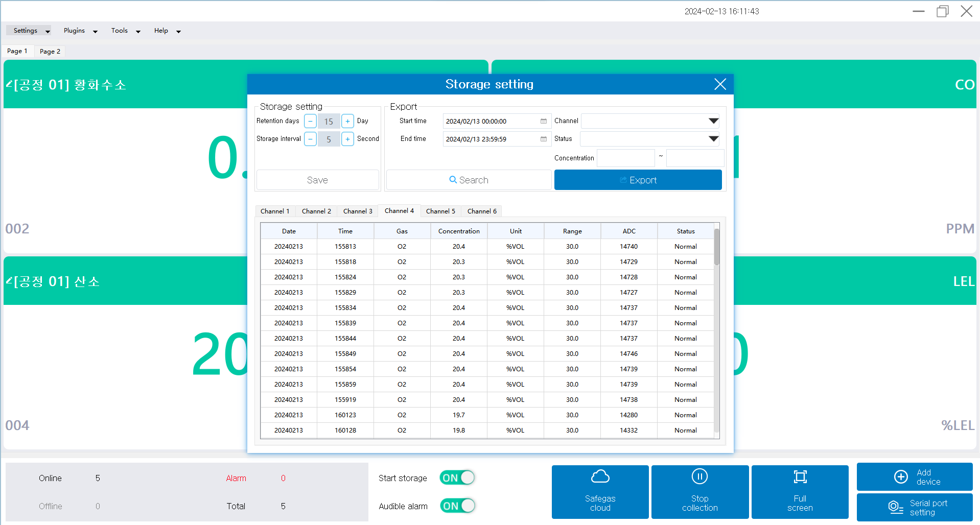Expand the Status dropdown
Viewport: 980px width, 525px height.
[x=713, y=139]
